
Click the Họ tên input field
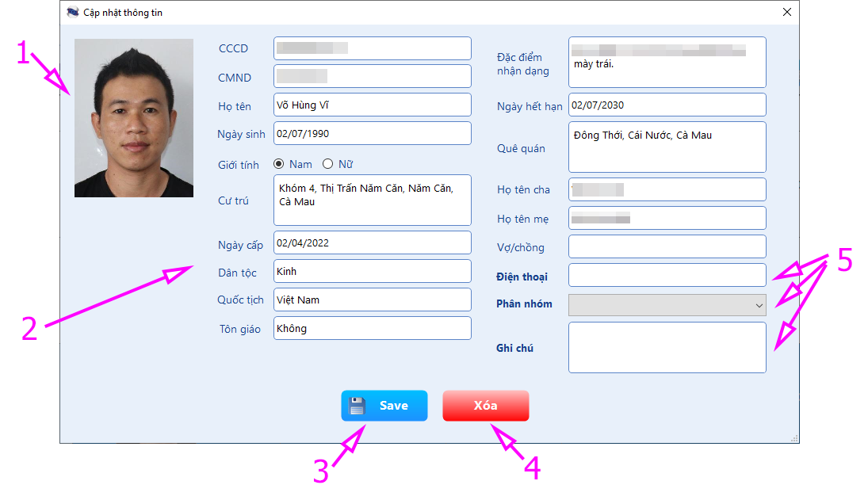click(x=372, y=105)
